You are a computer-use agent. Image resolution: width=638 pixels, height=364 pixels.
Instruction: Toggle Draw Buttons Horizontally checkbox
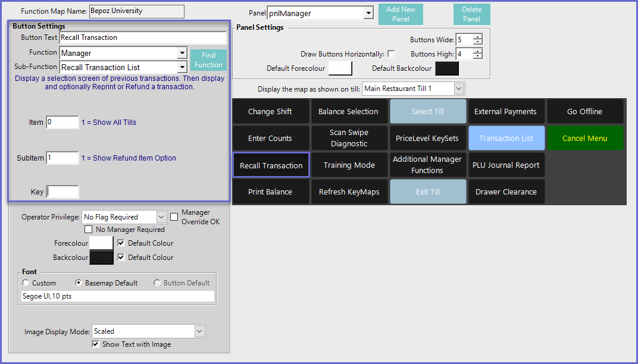click(391, 54)
